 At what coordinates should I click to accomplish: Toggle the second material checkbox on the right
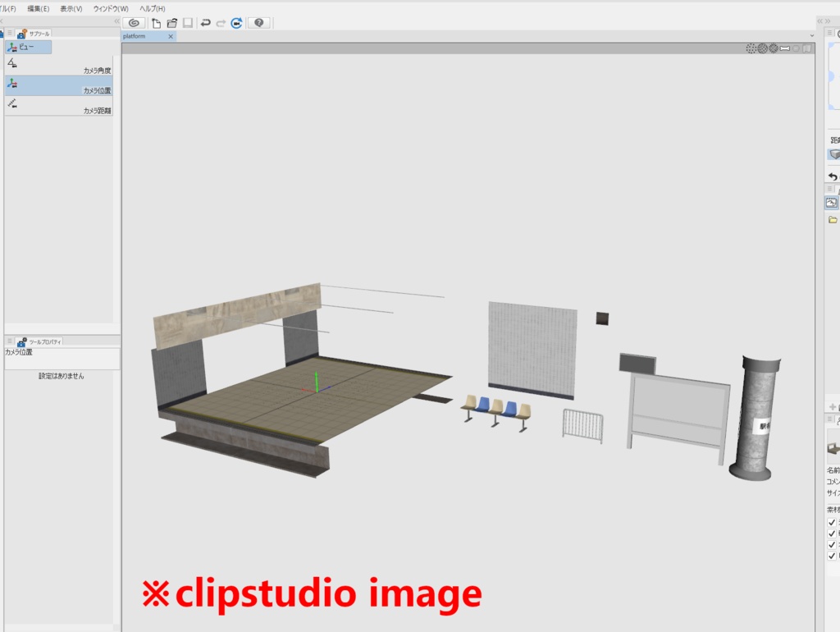[830, 534]
